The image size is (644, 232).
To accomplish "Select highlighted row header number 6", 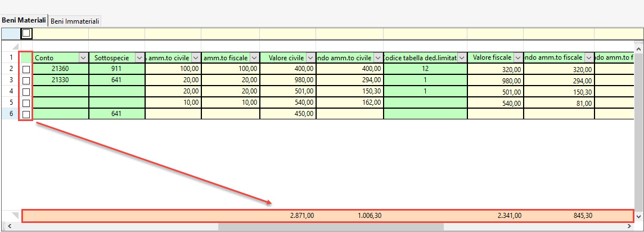I will point(11,114).
